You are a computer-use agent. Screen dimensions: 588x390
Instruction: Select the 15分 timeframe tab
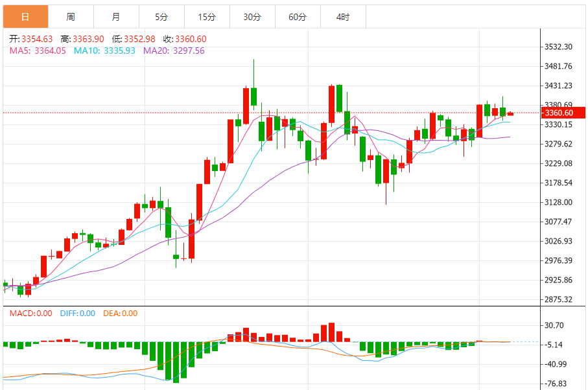click(x=206, y=17)
